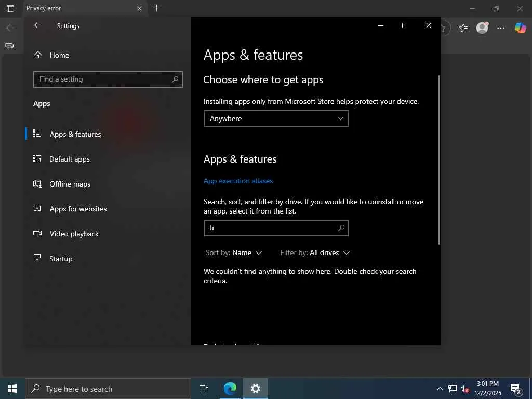Click the Default apps sidebar icon

click(x=37, y=158)
